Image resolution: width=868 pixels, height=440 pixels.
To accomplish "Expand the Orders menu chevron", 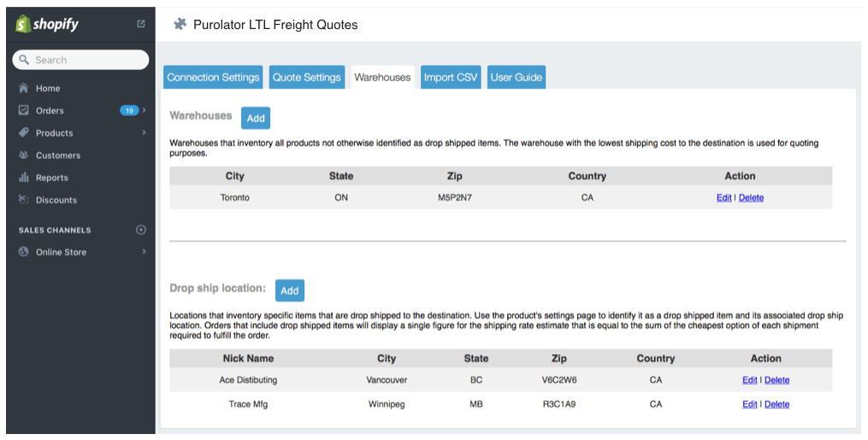I will pyautogui.click(x=144, y=110).
